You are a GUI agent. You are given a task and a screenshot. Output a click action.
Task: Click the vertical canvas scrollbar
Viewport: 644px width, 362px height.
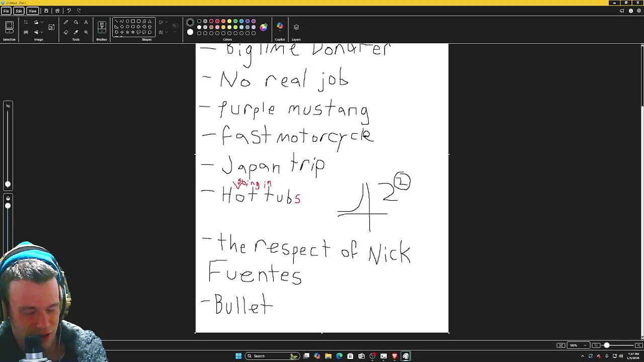[642, 75]
